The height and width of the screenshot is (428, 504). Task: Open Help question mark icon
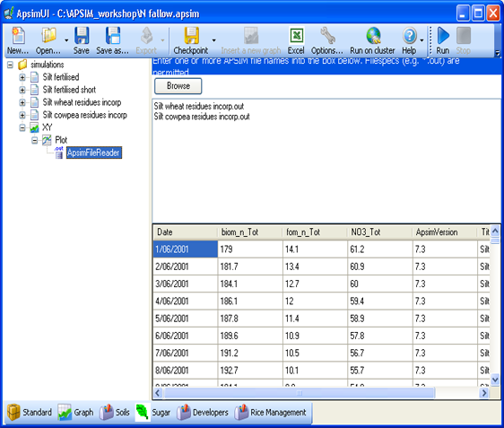coord(410,36)
